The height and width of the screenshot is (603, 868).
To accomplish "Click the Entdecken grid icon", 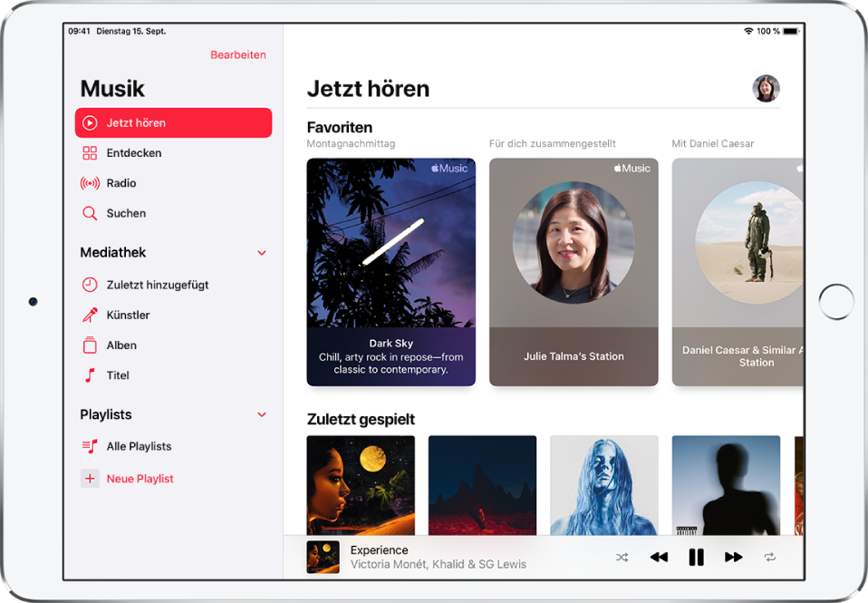I will 90,153.
